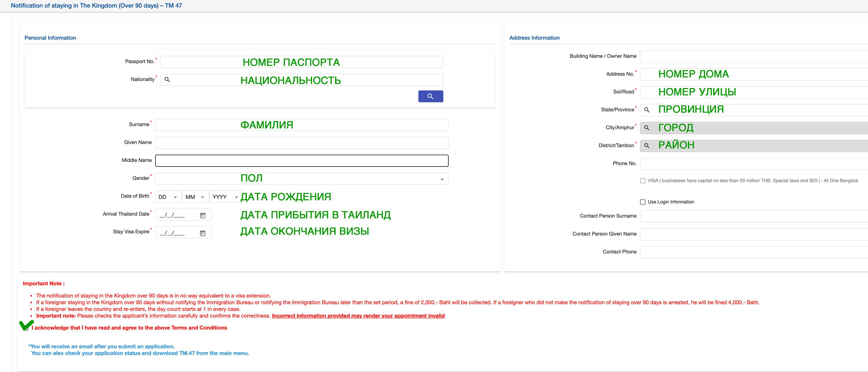Open the Nationality search lookup

[x=168, y=80]
